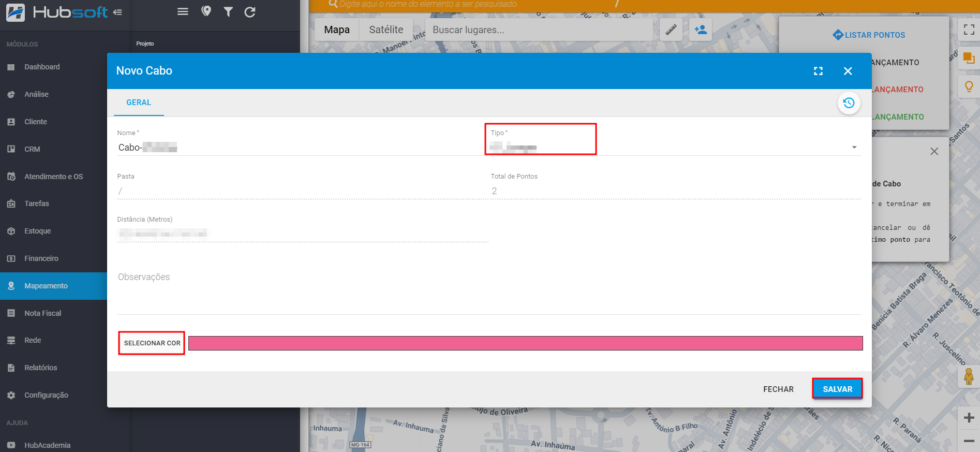Click the Buscar lugares search field
The width and height of the screenshot is (980, 452).
click(538, 30)
